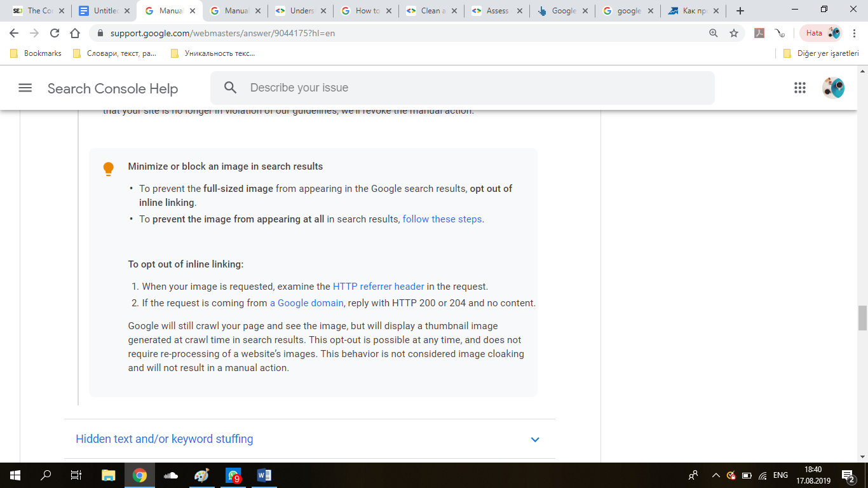Close the active Manual actions tab
Image resolution: width=868 pixels, height=488 pixels.
pos(192,11)
